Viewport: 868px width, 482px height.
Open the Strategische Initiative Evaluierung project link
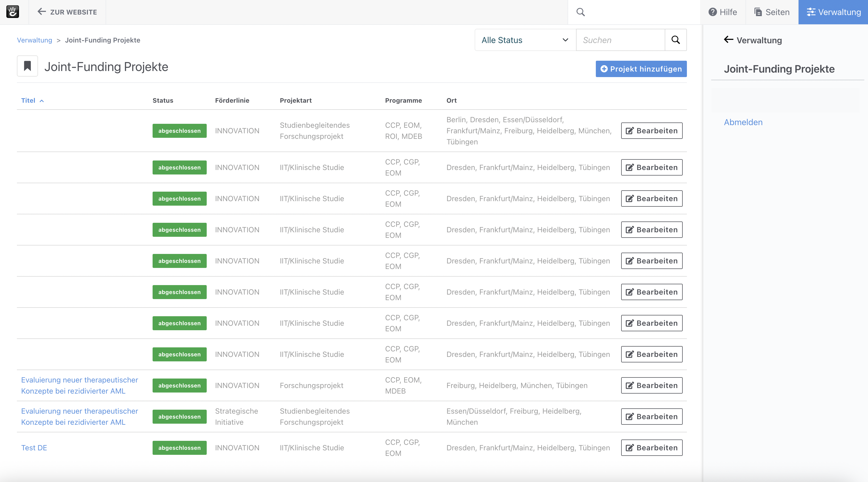(79, 417)
